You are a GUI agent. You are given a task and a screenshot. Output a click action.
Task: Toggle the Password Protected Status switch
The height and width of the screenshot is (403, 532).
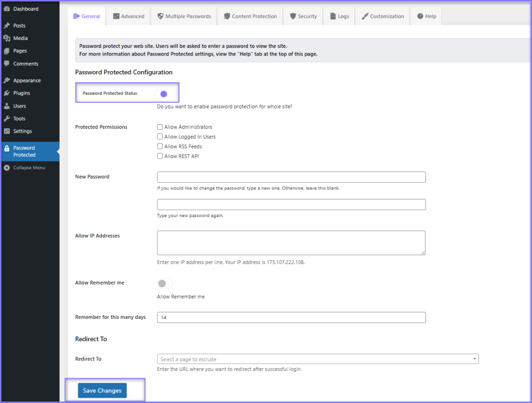pyautogui.click(x=162, y=94)
